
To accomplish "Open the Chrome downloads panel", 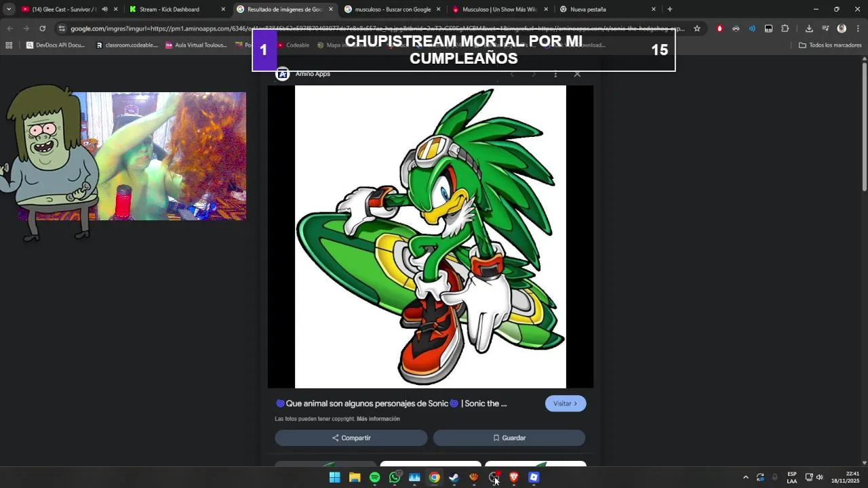I will tap(809, 28).
